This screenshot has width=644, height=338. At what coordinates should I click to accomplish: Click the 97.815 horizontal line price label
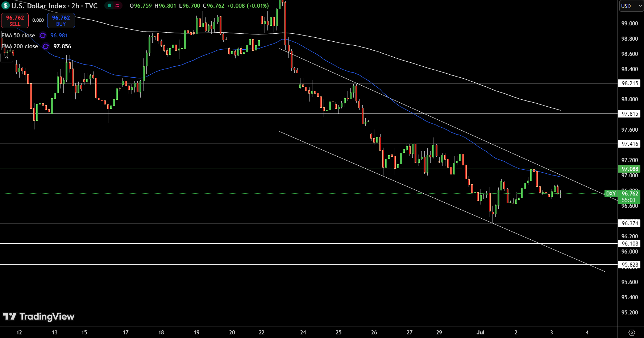[x=630, y=114]
